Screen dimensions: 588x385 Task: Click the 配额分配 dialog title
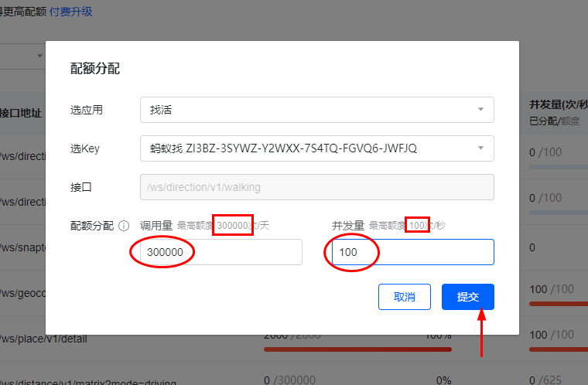coord(95,69)
